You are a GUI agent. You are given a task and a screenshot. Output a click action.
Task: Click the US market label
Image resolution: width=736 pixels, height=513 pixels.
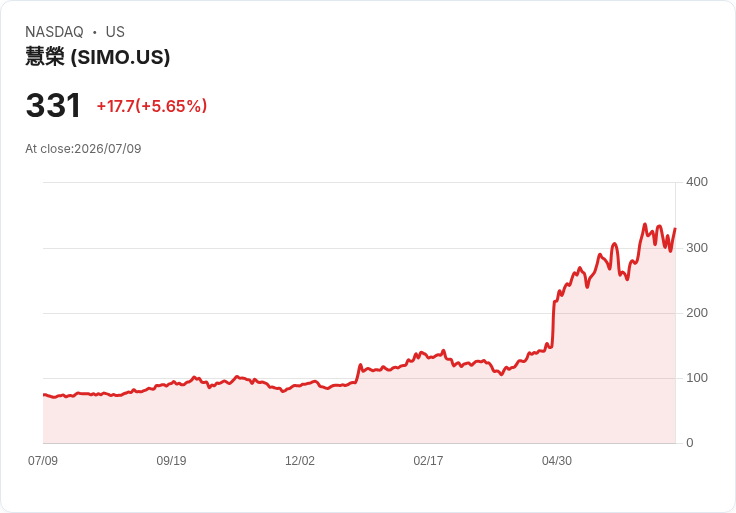coord(115,32)
